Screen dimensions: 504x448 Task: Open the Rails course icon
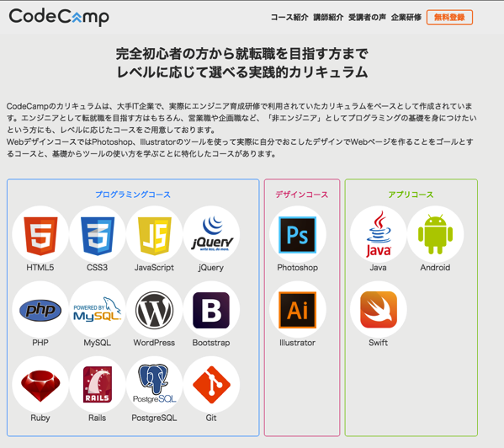click(x=98, y=384)
